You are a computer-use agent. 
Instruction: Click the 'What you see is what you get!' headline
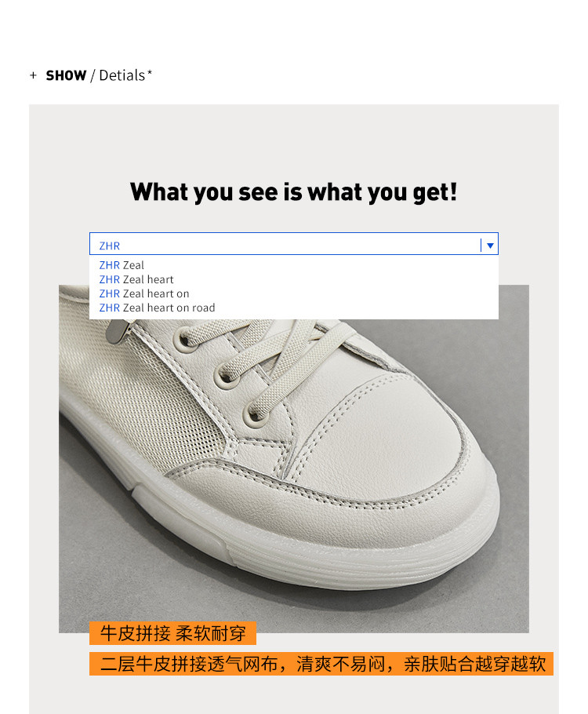[293, 191]
